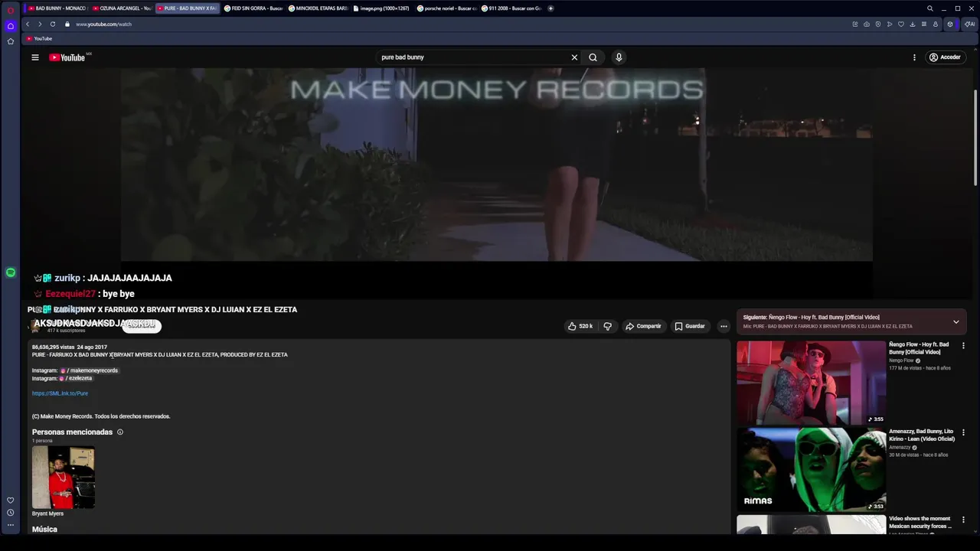Screen dimensions: 980x551
Task: Open options for Ñengo Flow video
Action: pos(963,346)
